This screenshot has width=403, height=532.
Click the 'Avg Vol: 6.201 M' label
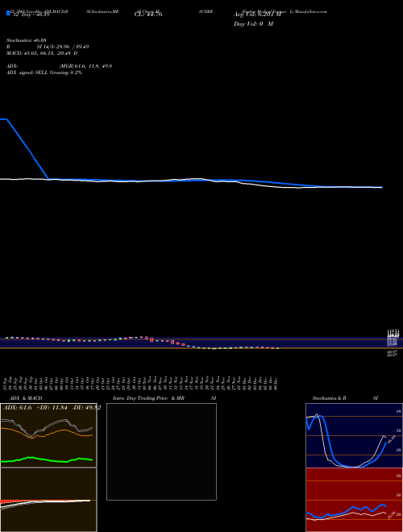point(257,15)
